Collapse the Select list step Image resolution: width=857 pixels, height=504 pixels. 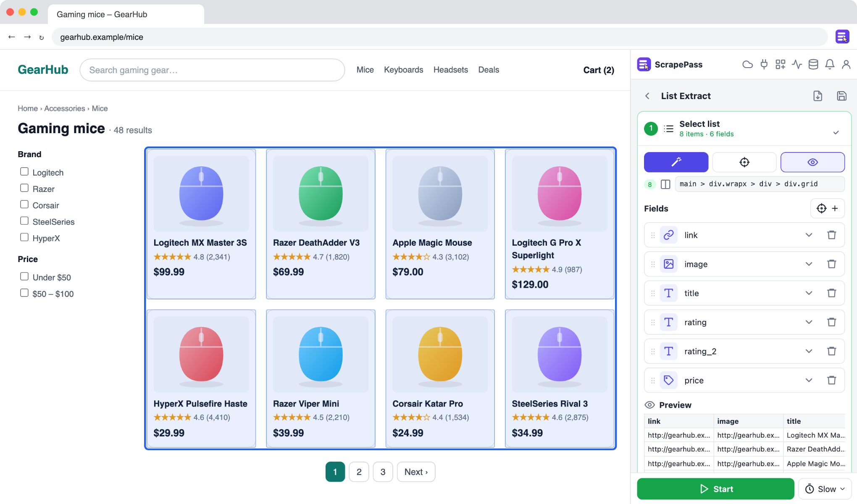[836, 133]
